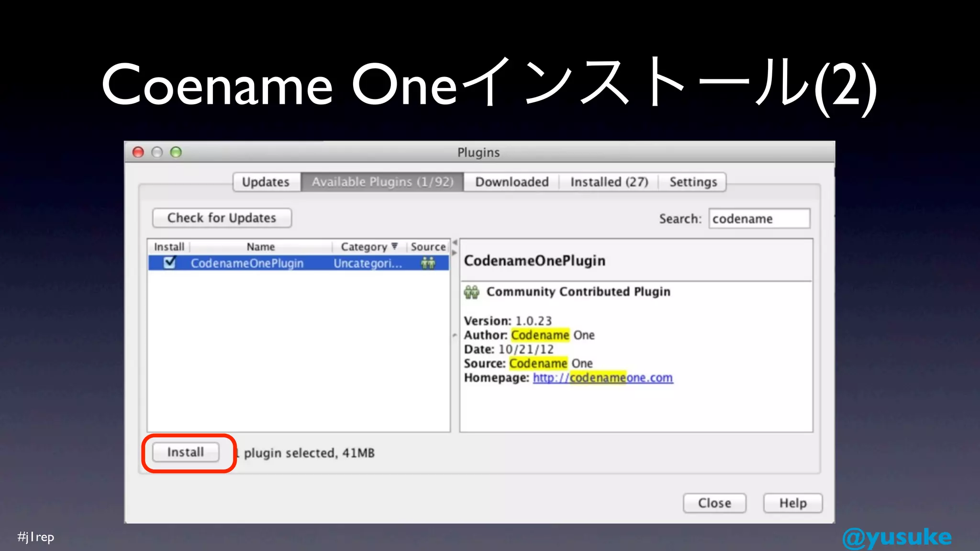Select the CodenameOnePlugin name cell
This screenshot has width=980, height=551.
pyautogui.click(x=247, y=264)
